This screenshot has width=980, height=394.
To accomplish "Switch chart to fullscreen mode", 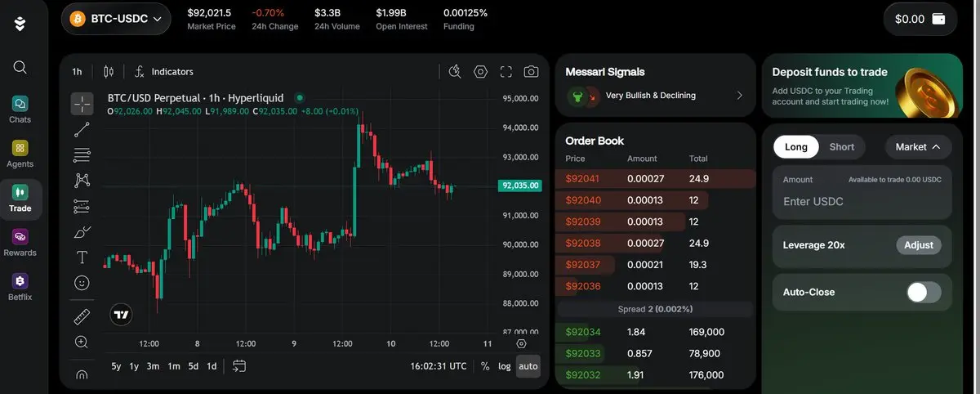I will point(506,71).
